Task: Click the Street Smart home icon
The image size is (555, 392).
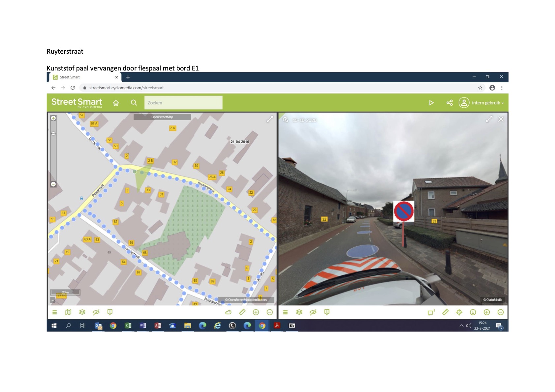Action: [116, 103]
